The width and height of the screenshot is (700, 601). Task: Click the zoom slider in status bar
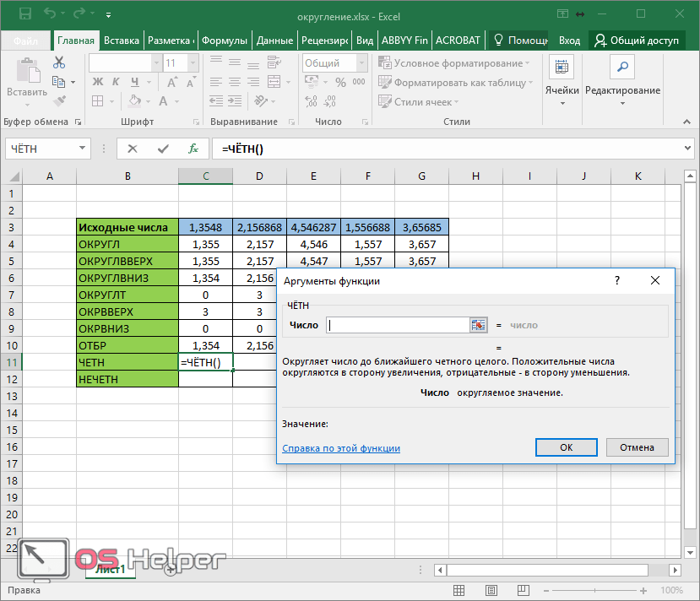(x=594, y=590)
